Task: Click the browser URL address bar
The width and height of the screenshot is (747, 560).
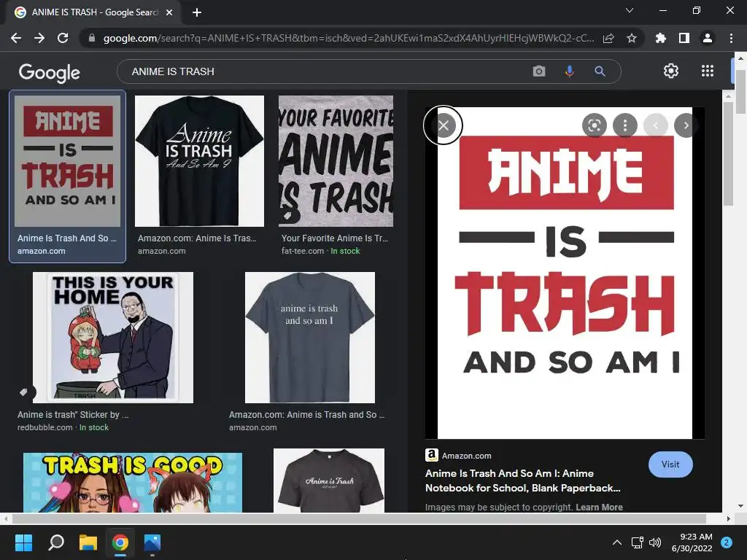Action: (348, 38)
